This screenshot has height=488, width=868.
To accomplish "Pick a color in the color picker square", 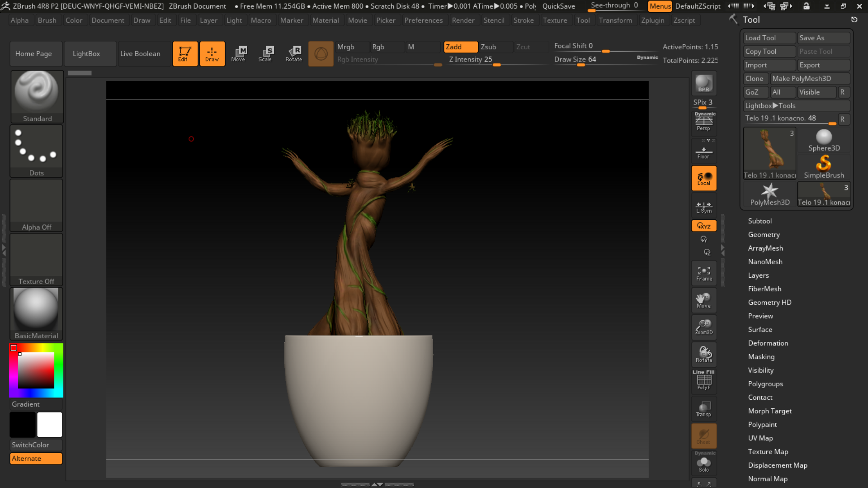I will (36, 370).
